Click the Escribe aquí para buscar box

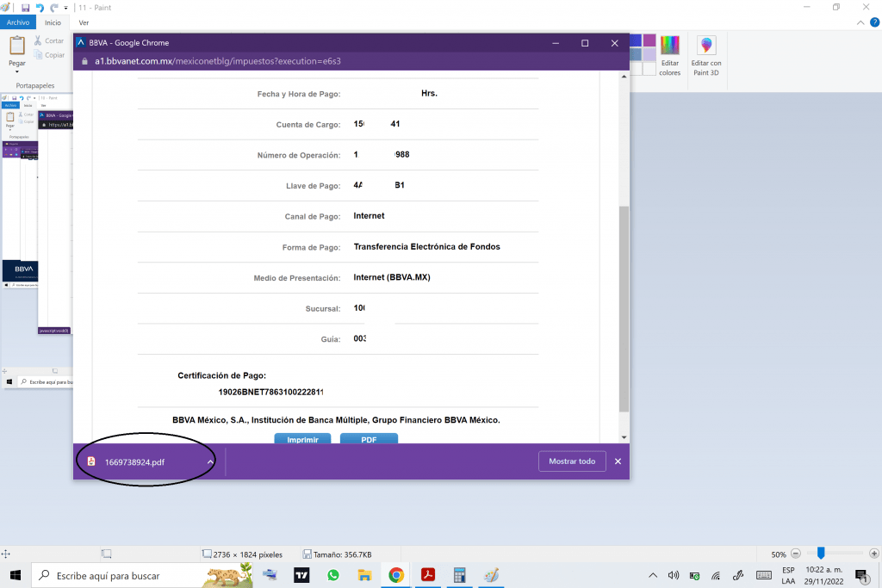pos(142,575)
